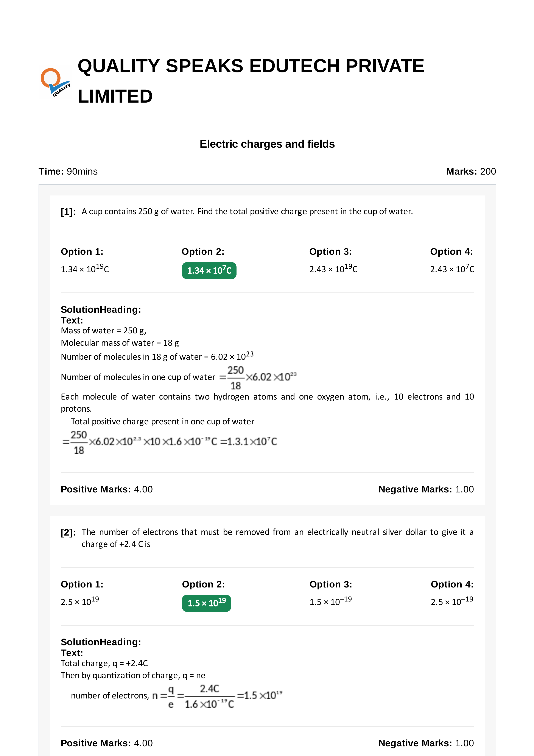Click the Quality Speaks Edutech Private Limited title

click(251, 81)
